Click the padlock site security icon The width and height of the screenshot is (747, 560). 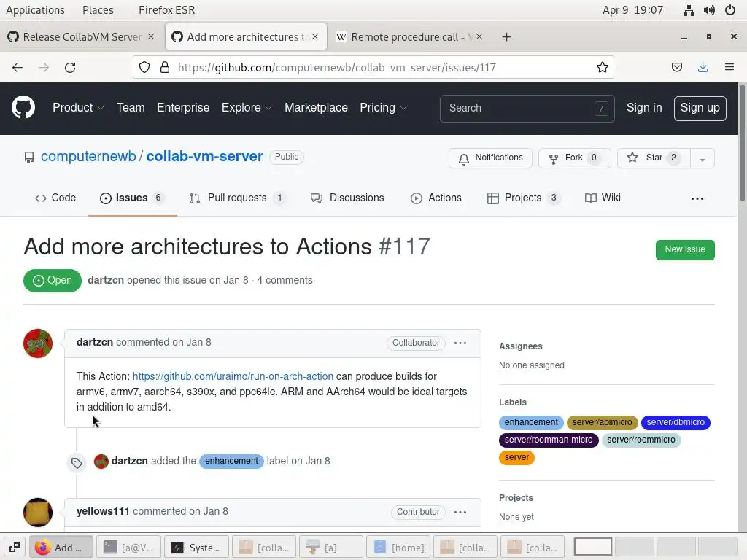[x=165, y=68]
